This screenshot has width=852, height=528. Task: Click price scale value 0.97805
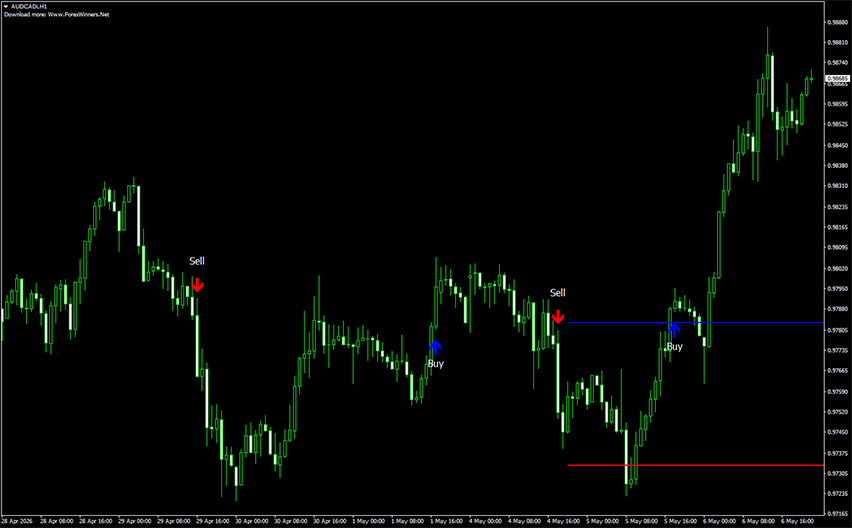pos(838,330)
